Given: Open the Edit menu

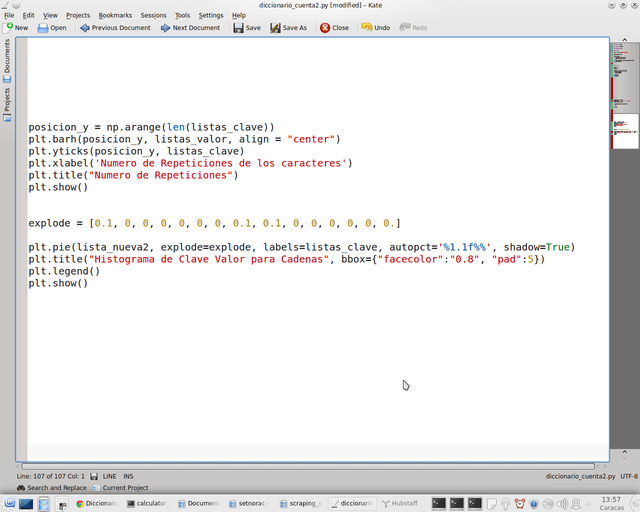Looking at the screenshot, I should pos(28,16).
